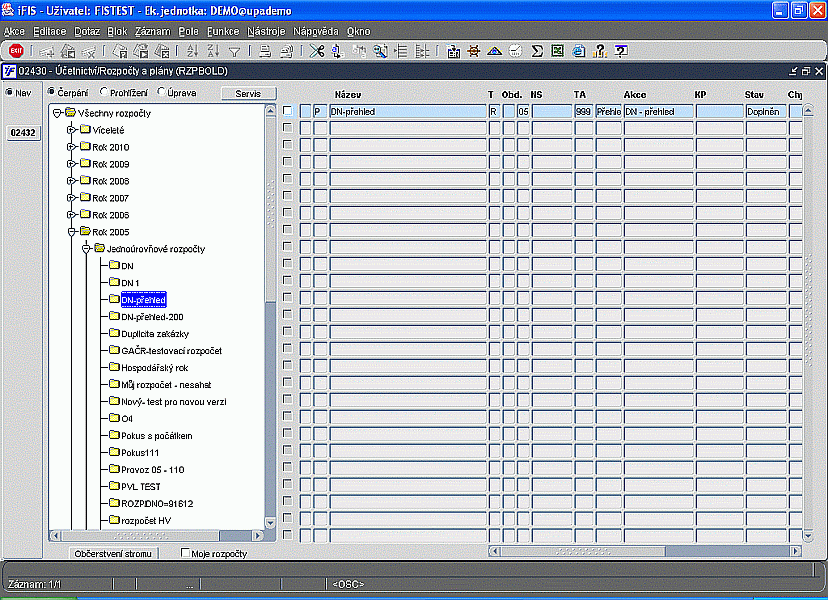This screenshot has height=600, width=828.
Task: Click the question mark help icon
Action: tap(600, 51)
